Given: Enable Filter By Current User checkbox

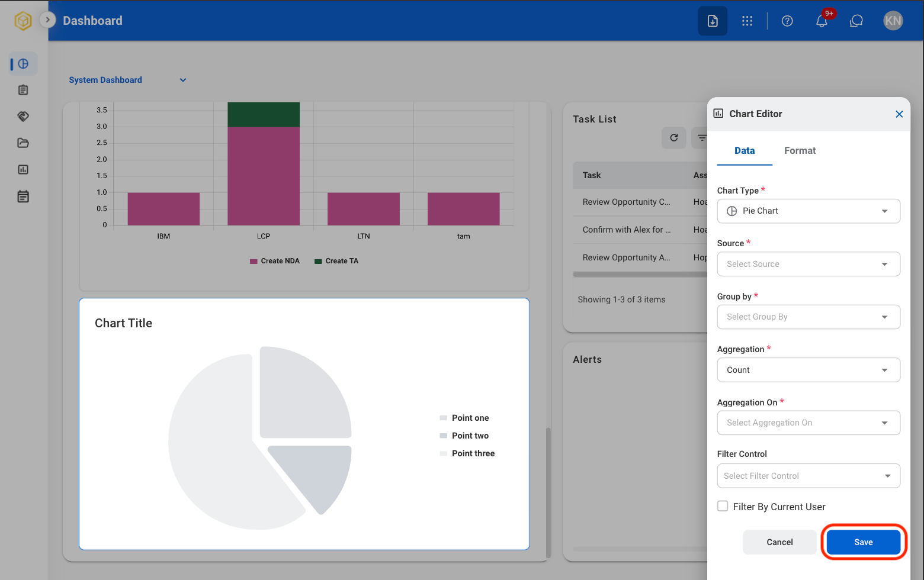Looking at the screenshot, I should tap(723, 506).
